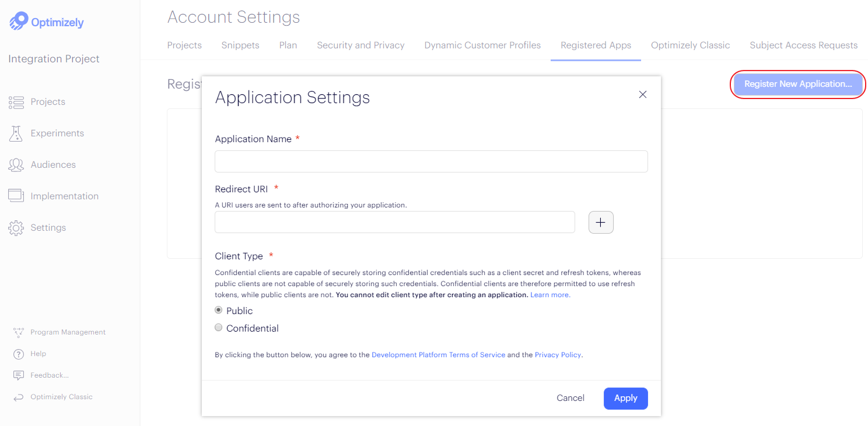868x426 pixels.
Task: Select the Public client type
Action: [x=219, y=311]
